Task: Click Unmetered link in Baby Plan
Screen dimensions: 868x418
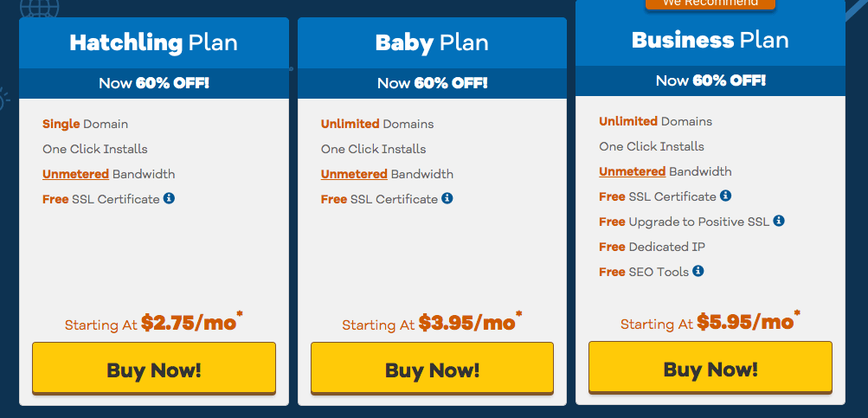Action: (354, 174)
